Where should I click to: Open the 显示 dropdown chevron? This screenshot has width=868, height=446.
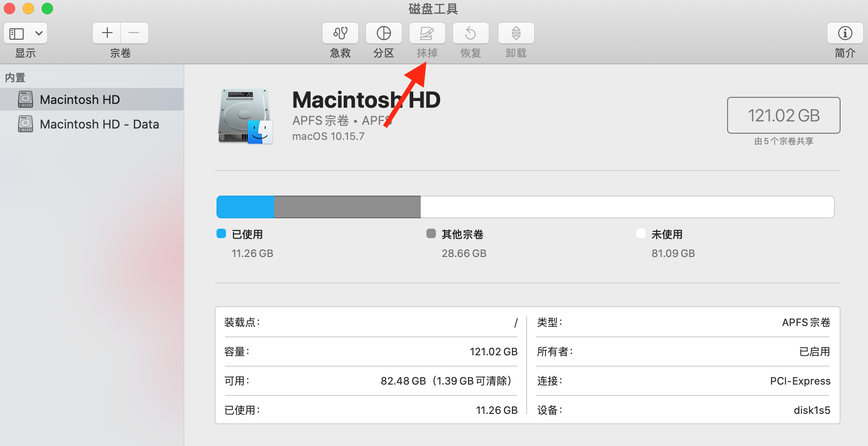coord(38,33)
